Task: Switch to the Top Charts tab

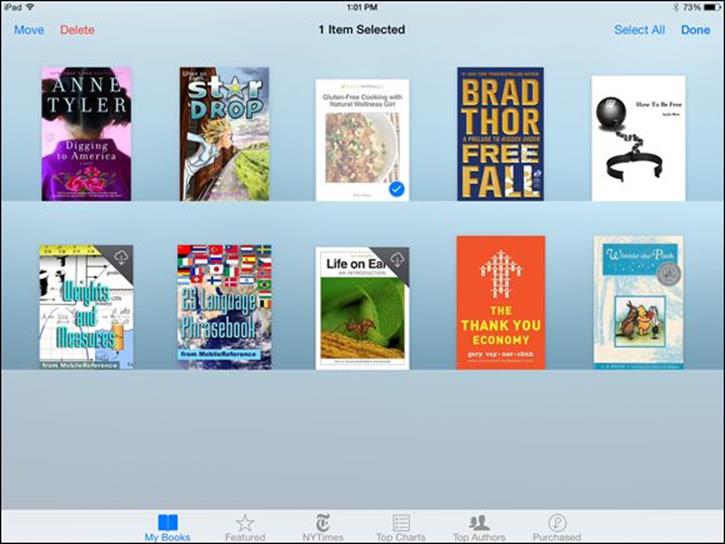Action: (401, 527)
